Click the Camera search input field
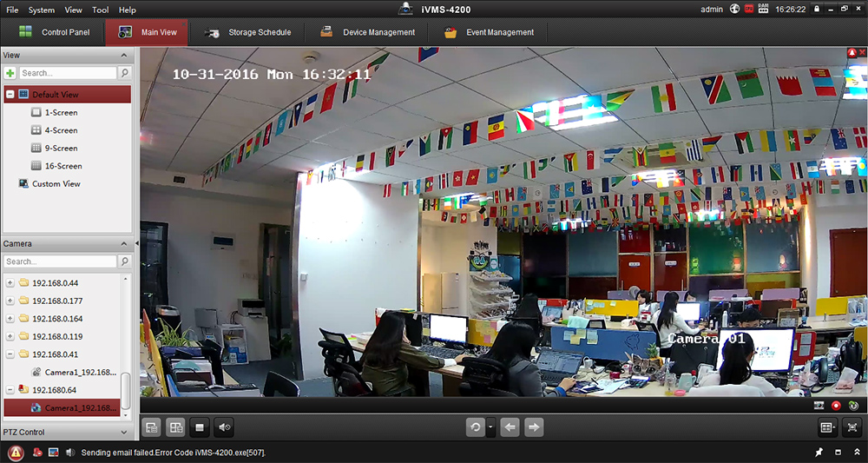The height and width of the screenshot is (463, 868). pyautogui.click(x=59, y=261)
